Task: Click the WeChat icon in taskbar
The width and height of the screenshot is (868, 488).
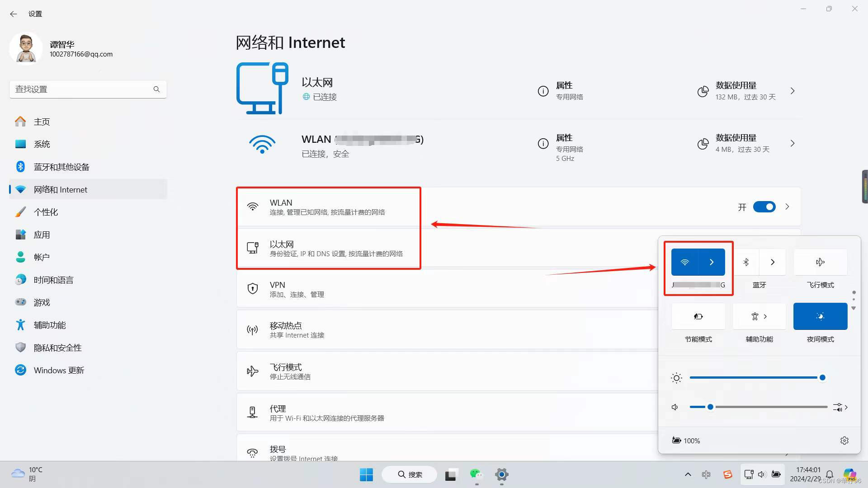Action: 476,474
